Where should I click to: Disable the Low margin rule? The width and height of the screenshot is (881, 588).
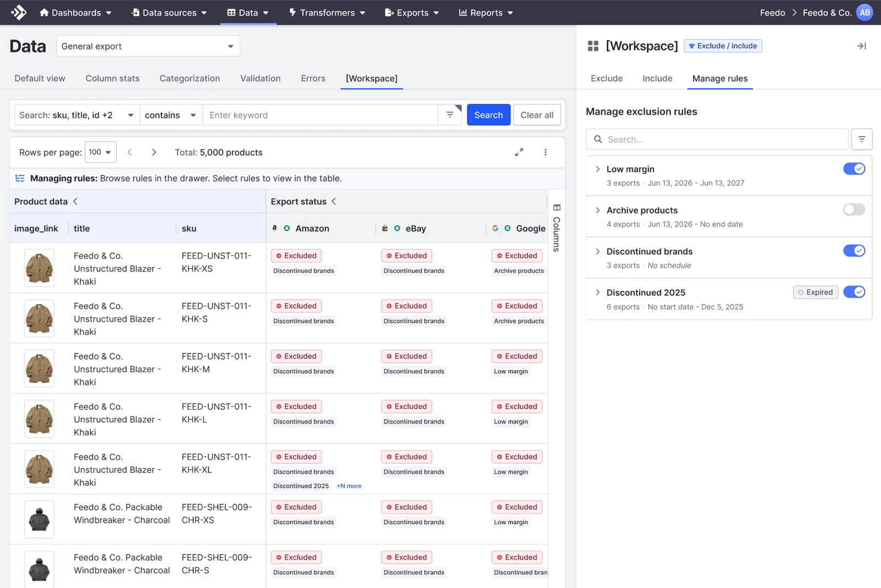coord(854,169)
